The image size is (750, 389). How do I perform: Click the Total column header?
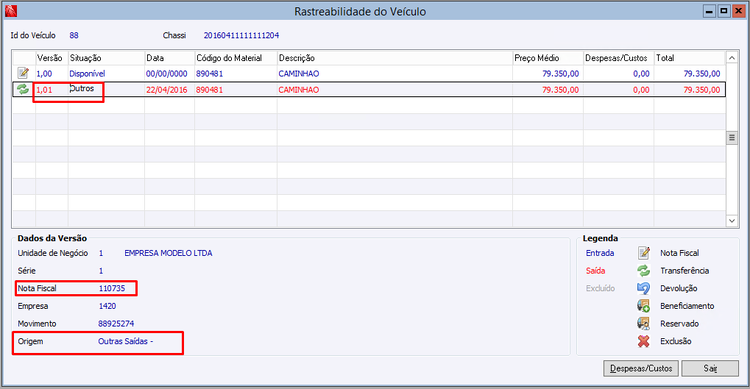click(x=690, y=58)
